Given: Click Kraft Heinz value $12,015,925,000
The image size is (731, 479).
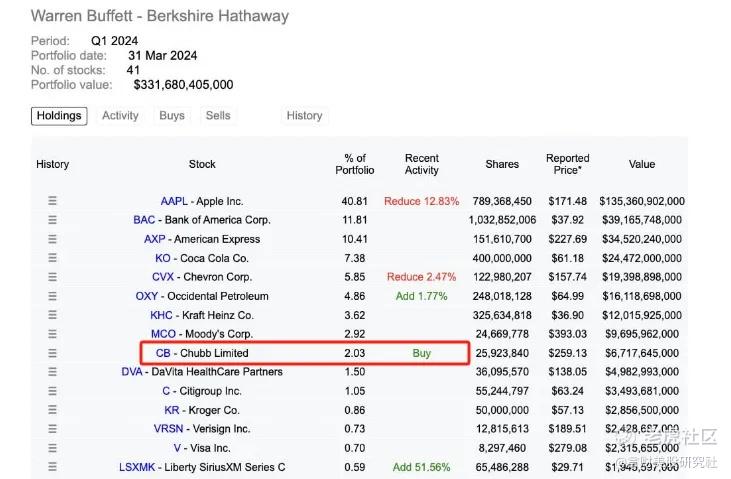Looking at the screenshot, I should [x=642, y=315].
